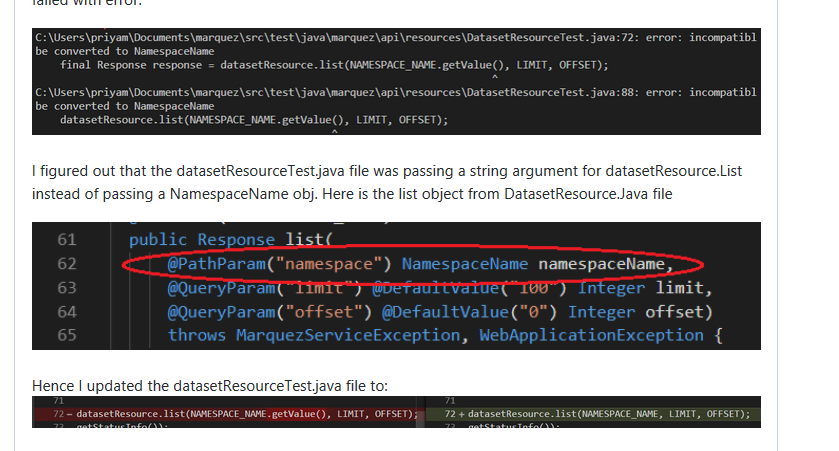The image size is (839, 451).
Task: Click the second 'be converted to NamespaceName' line
Action: click(124, 106)
